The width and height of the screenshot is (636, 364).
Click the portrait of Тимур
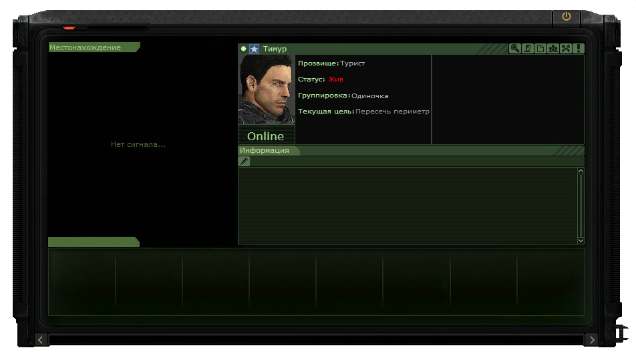(266, 89)
